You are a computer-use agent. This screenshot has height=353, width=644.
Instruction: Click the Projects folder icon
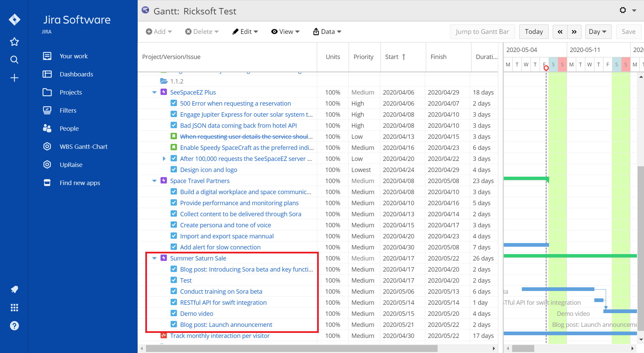pyautogui.click(x=47, y=92)
